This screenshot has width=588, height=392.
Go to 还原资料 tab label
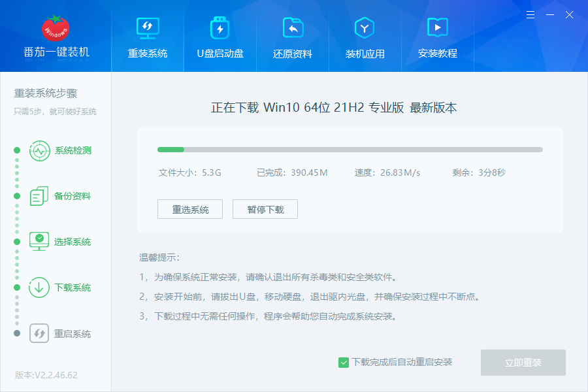coord(293,54)
